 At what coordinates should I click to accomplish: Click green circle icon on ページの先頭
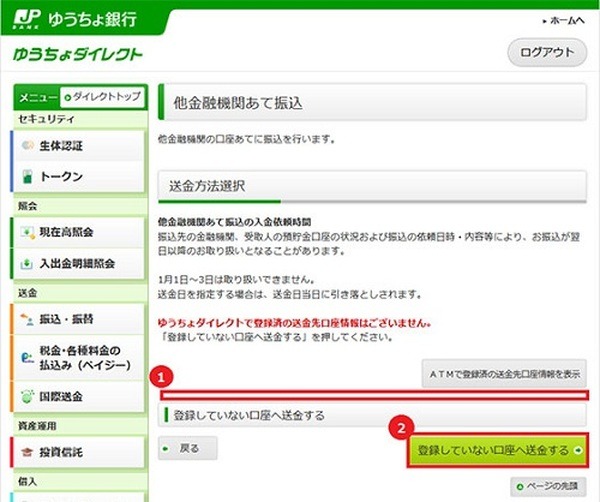tap(520, 487)
